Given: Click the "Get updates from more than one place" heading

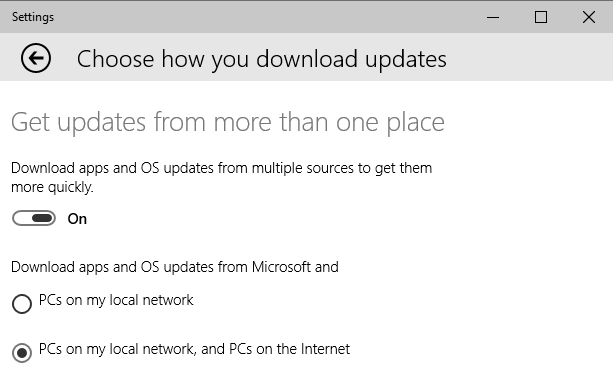Looking at the screenshot, I should 228,122.
